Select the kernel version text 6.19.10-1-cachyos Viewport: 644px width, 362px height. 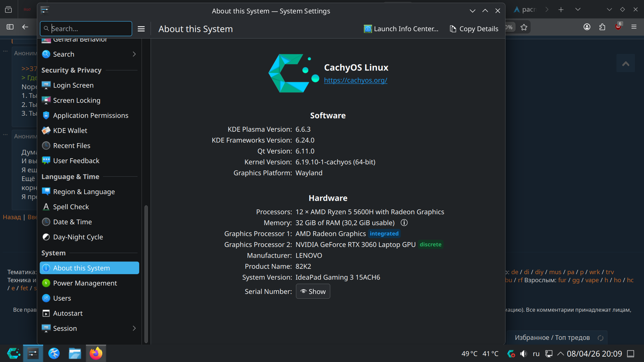(323, 162)
